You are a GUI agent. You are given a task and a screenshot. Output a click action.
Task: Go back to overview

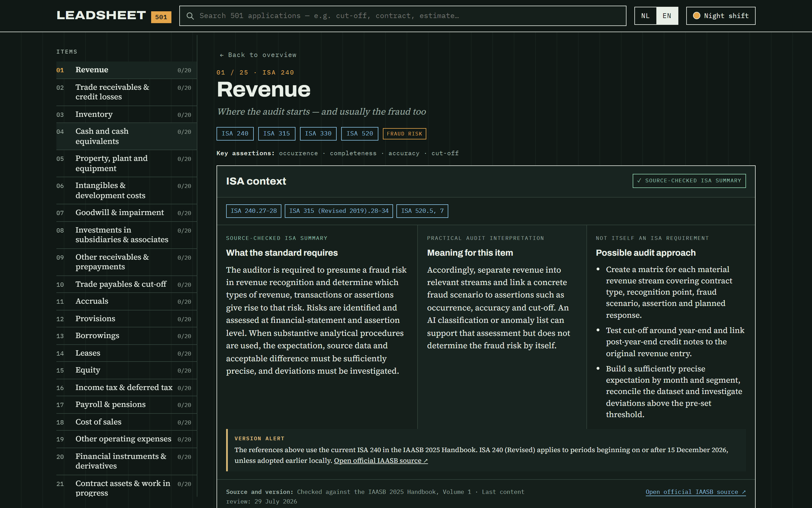tap(258, 55)
